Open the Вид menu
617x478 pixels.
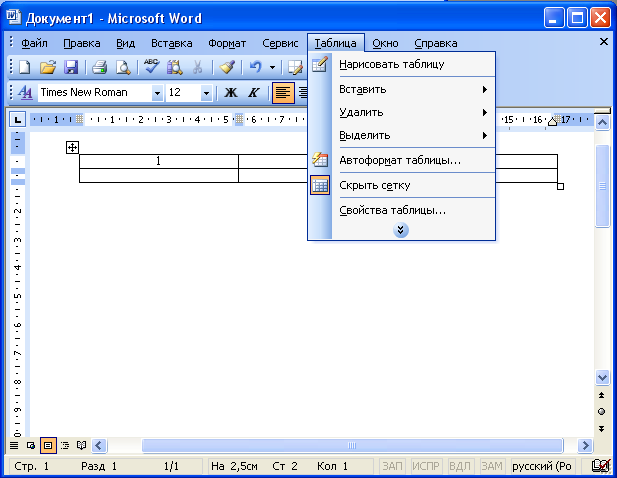[x=126, y=43]
